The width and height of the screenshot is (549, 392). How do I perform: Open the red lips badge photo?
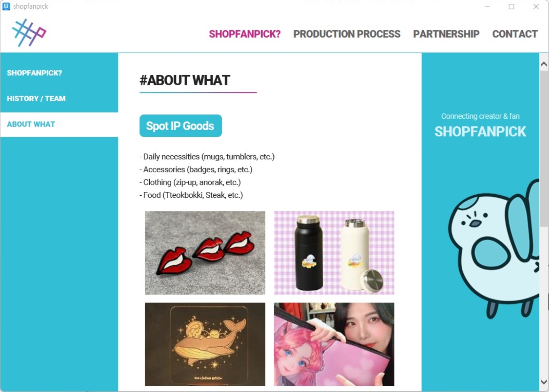205,253
